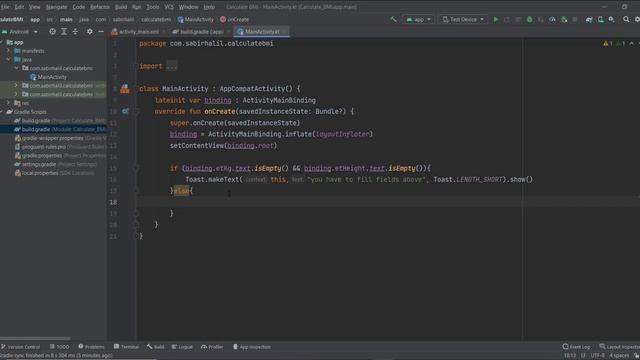Screen dimensions: 640x360
Task: Expand the res folder
Action: 9,103
